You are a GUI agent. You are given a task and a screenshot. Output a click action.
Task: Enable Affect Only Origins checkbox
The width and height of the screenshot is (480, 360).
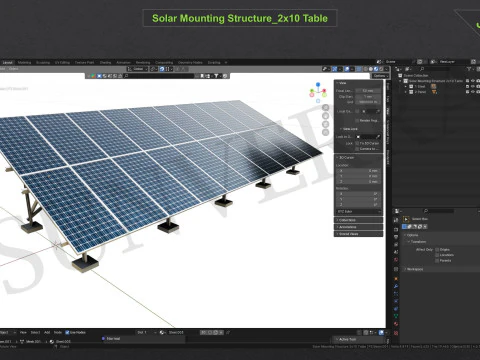click(x=437, y=249)
